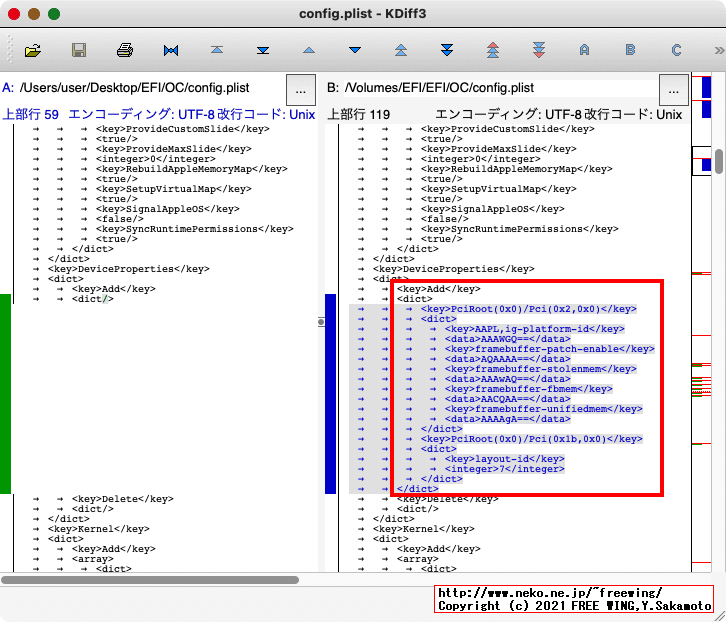
Task: Click file A path field
Action: pos(151,88)
